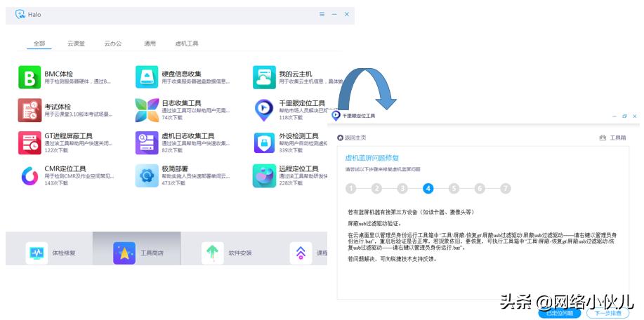Image resolution: width=644 pixels, height=320 pixels.
Task: Launch the 极简部署 gear icon
Action: pos(147,175)
